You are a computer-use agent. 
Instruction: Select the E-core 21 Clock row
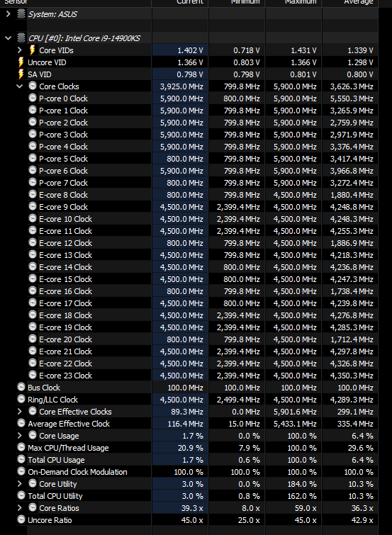click(x=203, y=351)
